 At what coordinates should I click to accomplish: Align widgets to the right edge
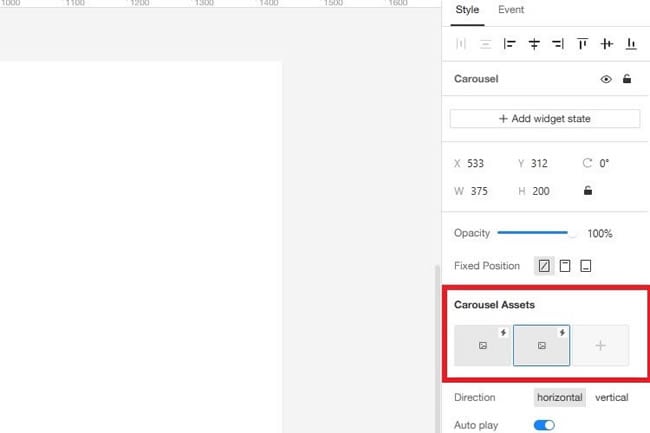click(558, 44)
